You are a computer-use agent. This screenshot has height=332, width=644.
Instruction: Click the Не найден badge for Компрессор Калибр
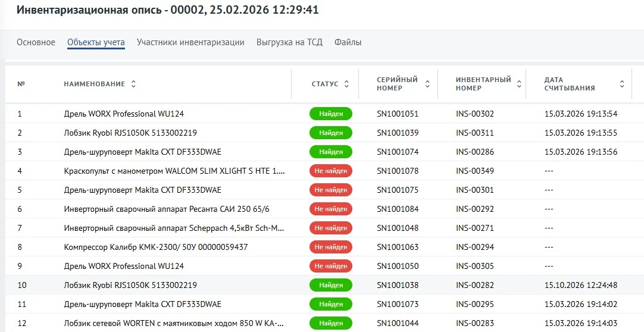[330, 247]
